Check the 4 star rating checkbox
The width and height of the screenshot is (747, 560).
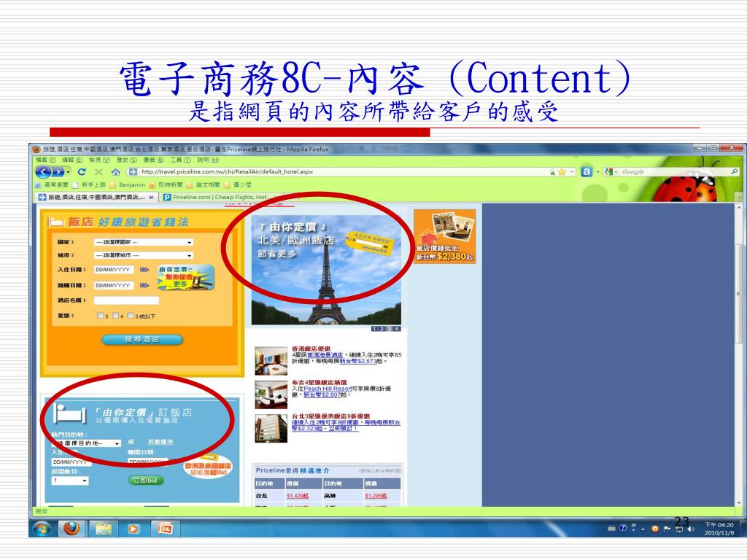(x=115, y=315)
